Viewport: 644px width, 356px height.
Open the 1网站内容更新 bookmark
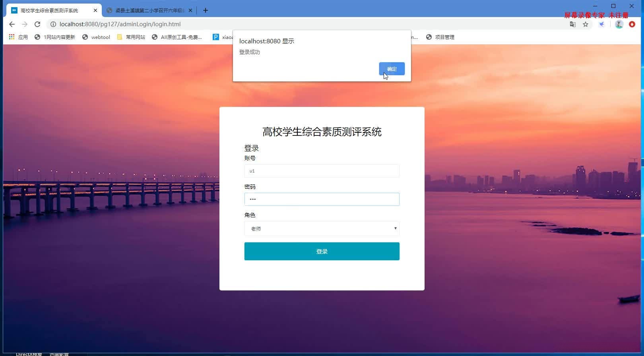(55, 37)
